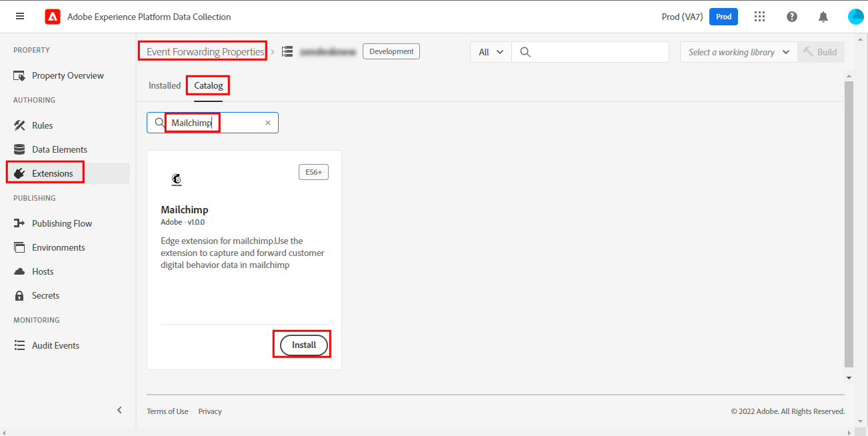Viewport: 868px width, 436px height.
Task: Click the Adobe logo icon
Action: [53, 17]
